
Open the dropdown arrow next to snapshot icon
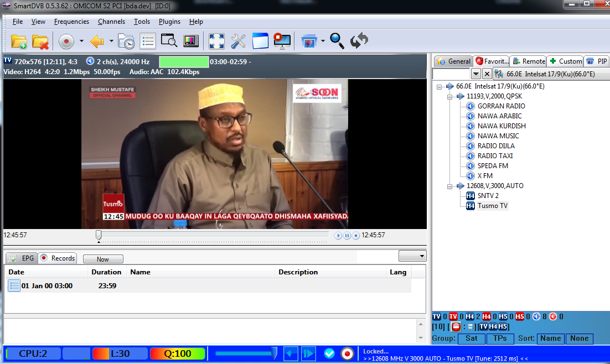tap(323, 41)
